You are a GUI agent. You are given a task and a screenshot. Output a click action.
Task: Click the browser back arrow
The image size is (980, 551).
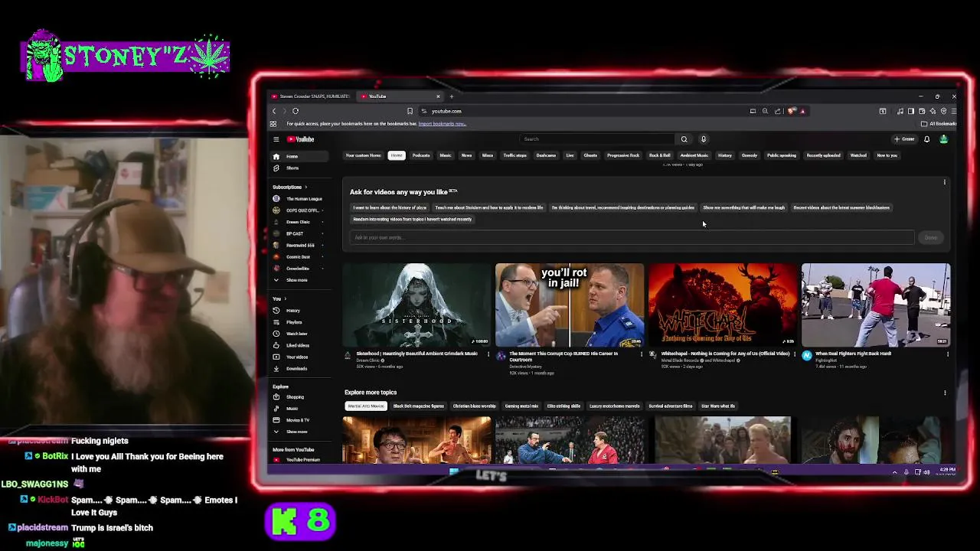274,111
